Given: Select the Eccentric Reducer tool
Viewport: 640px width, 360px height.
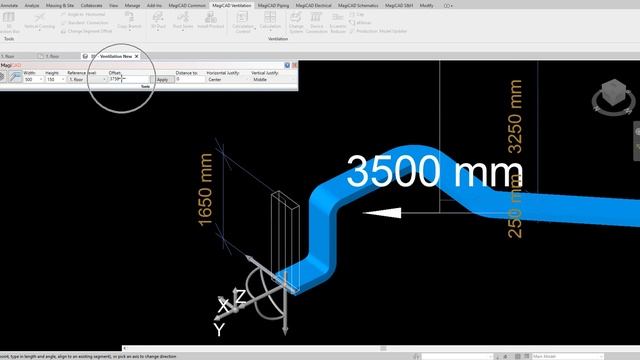Looking at the screenshot, I should pos(338,22).
